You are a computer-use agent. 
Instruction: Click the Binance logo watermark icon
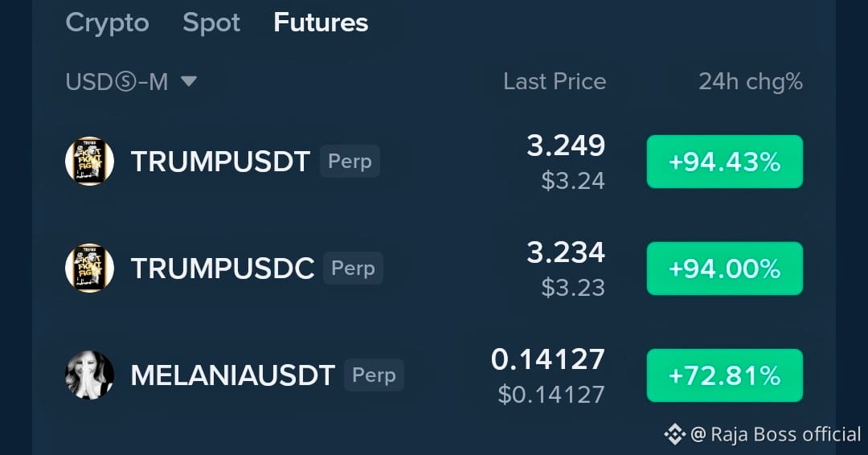coord(675,435)
